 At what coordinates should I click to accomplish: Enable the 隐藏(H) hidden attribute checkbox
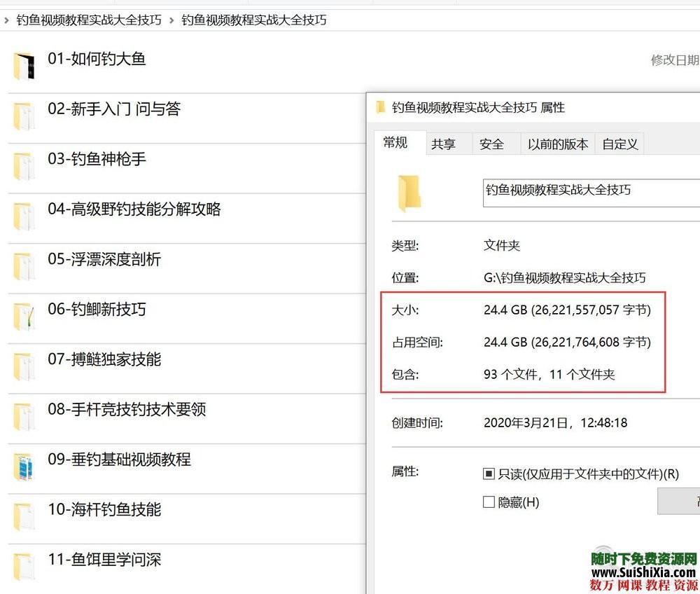coord(488,502)
